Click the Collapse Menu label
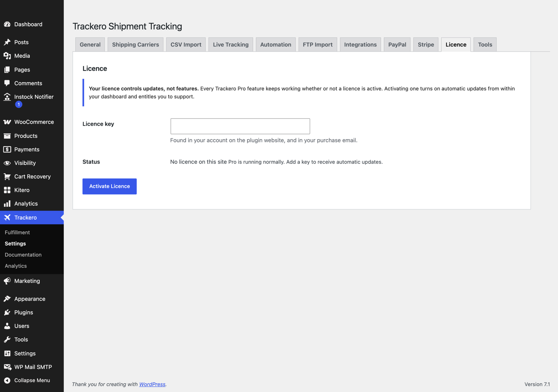The image size is (558, 392). (x=32, y=380)
